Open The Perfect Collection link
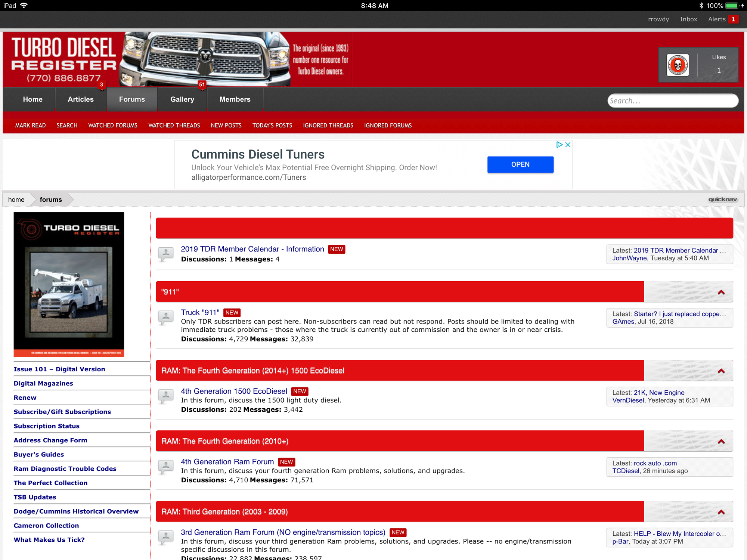 point(50,483)
